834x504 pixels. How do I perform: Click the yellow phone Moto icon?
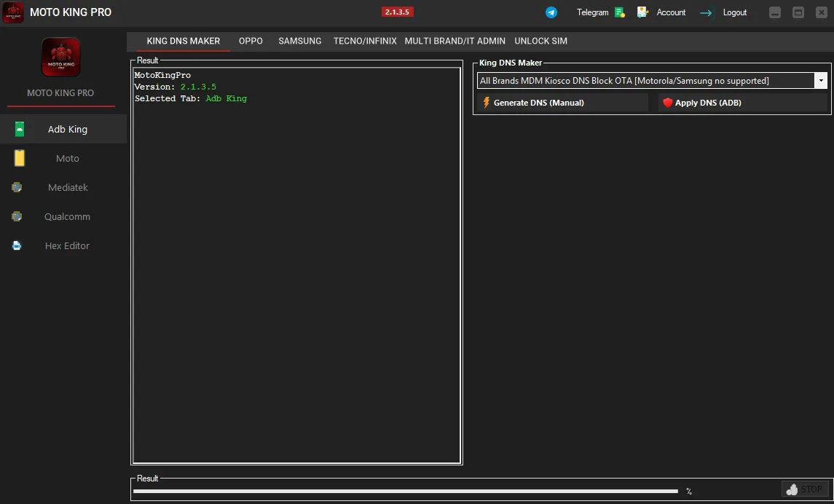coord(20,159)
